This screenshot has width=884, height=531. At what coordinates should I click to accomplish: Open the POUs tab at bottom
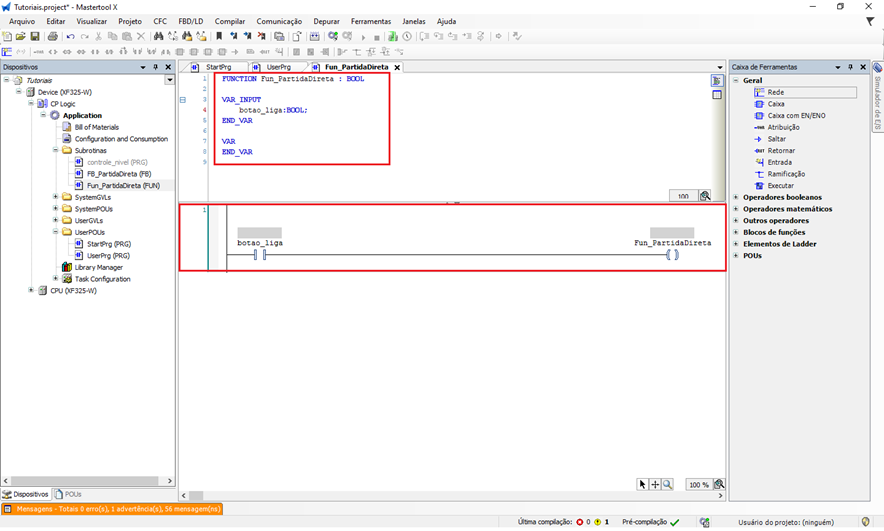pyautogui.click(x=68, y=494)
